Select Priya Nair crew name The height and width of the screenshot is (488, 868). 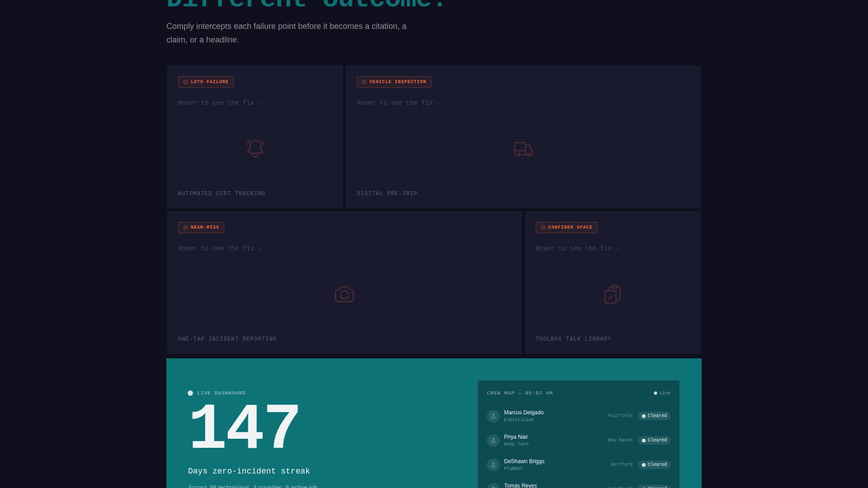(516, 437)
